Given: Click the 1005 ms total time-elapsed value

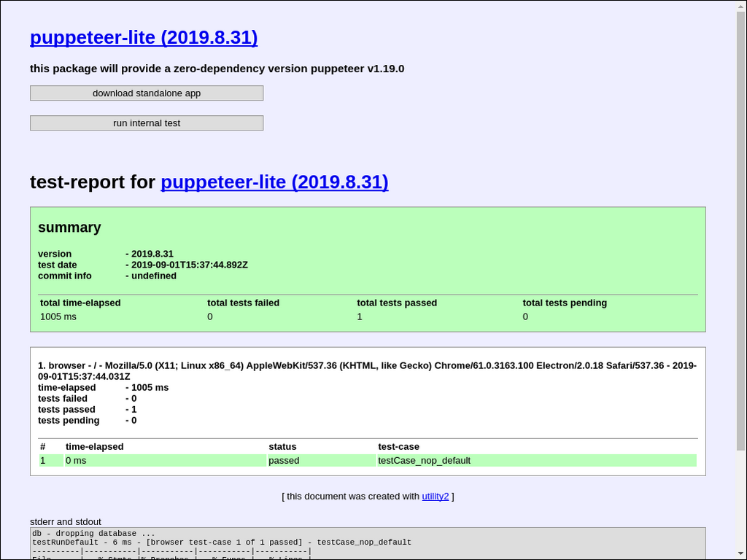Looking at the screenshot, I should tap(58, 316).
